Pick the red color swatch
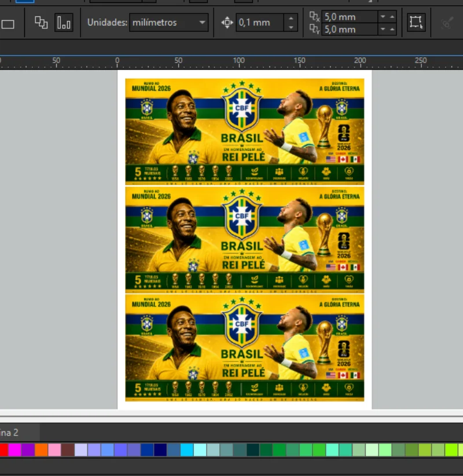 point(3,450)
